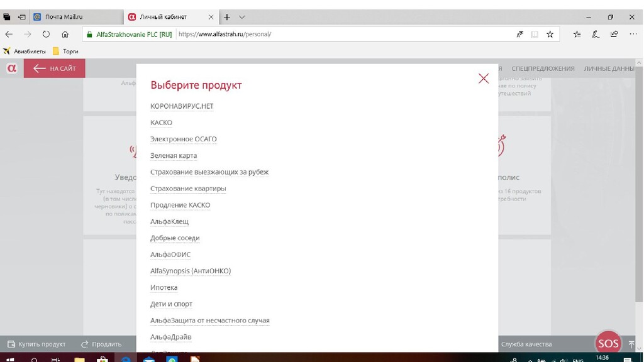Click the share page icon
Image resolution: width=644 pixels, height=362 pixels.
(614, 35)
